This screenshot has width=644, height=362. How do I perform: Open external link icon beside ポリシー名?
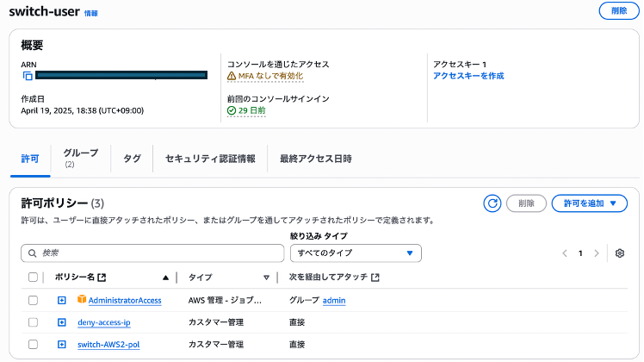(x=102, y=278)
